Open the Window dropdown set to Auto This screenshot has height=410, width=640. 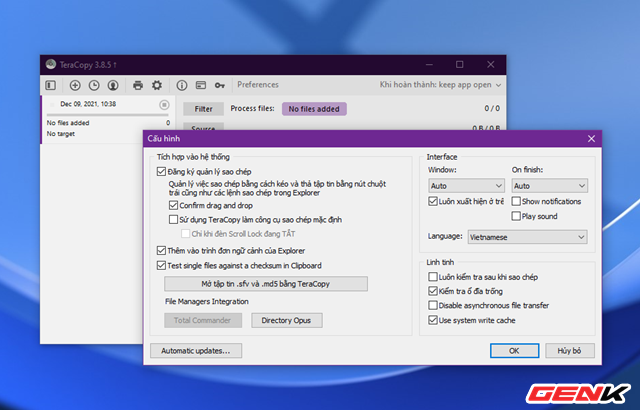pos(466,186)
